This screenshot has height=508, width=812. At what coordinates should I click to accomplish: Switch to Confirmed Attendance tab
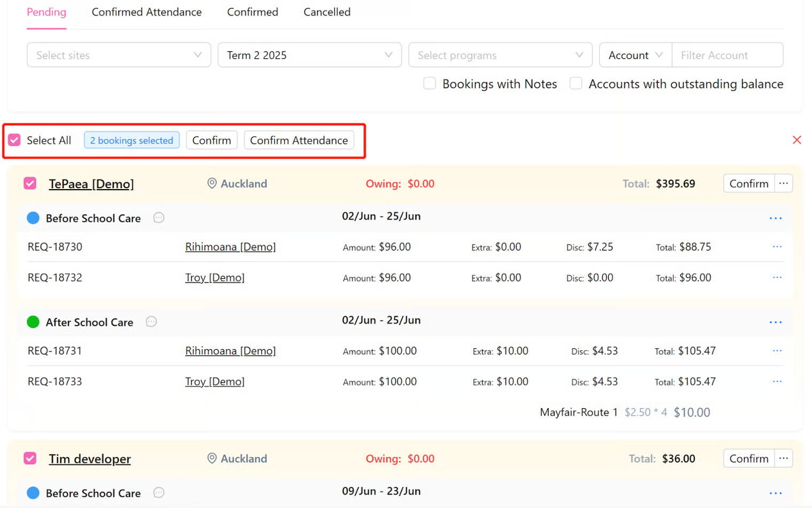tap(146, 12)
